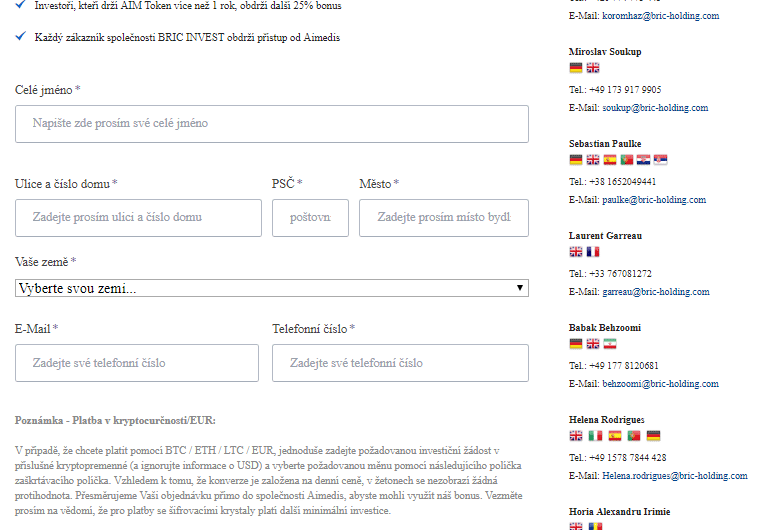Click the checkmark beside the BRIC INVEST bullet
The image size is (770, 530).
click(x=22, y=37)
